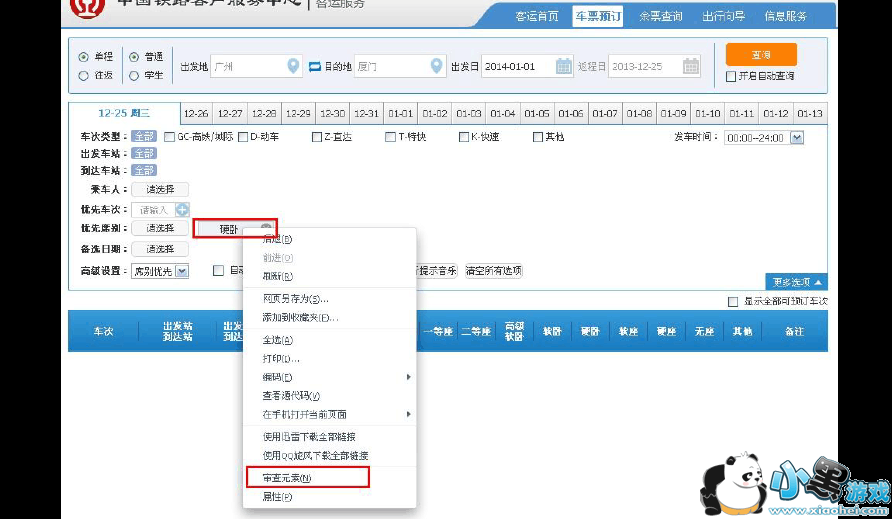Click the location pin in the 出发地 field

(x=293, y=66)
